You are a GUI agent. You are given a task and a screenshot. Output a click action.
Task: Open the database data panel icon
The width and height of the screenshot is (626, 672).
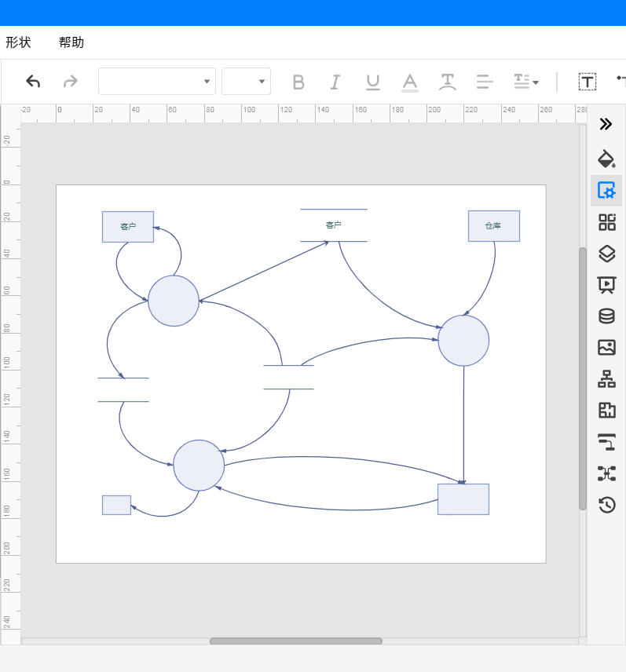606,316
